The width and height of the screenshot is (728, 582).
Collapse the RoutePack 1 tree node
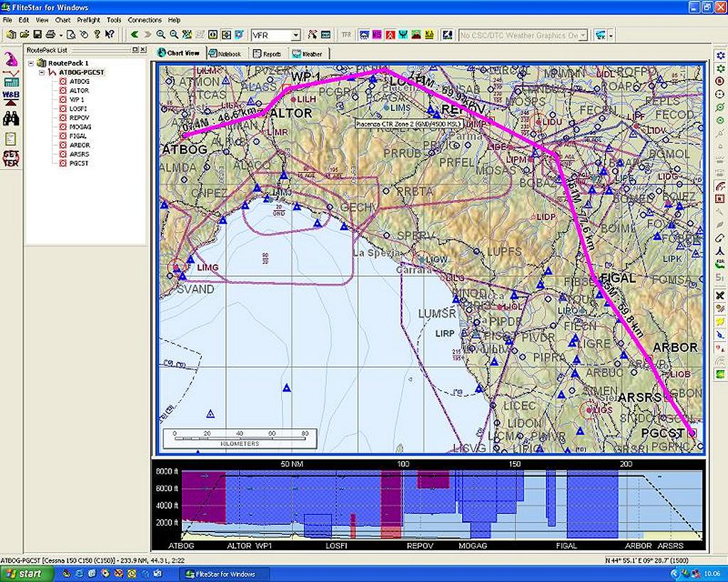[x=31, y=63]
